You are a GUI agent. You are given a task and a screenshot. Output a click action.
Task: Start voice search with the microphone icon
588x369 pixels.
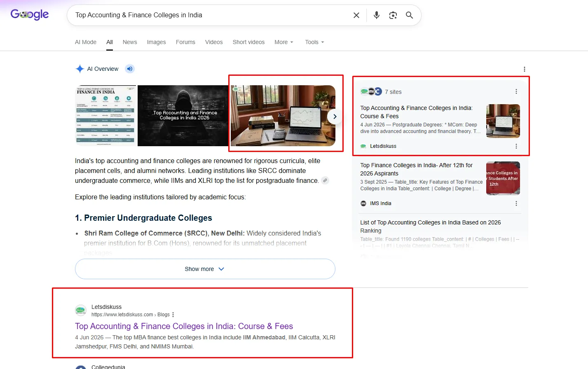[377, 15]
